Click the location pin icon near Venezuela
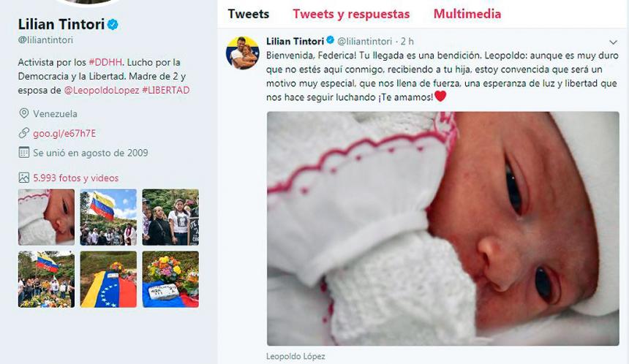The image size is (629, 364). (x=24, y=113)
